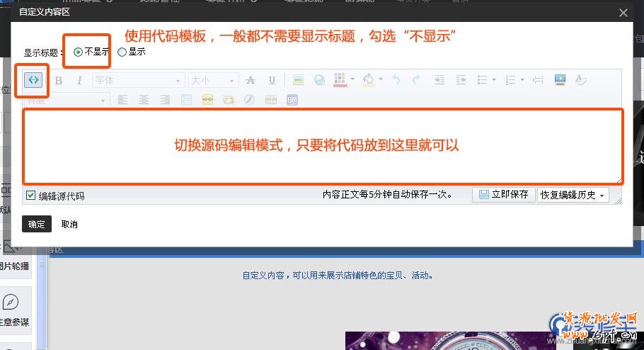
Task: Click the compass icon in the left sidebar
Action: (11, 302)
